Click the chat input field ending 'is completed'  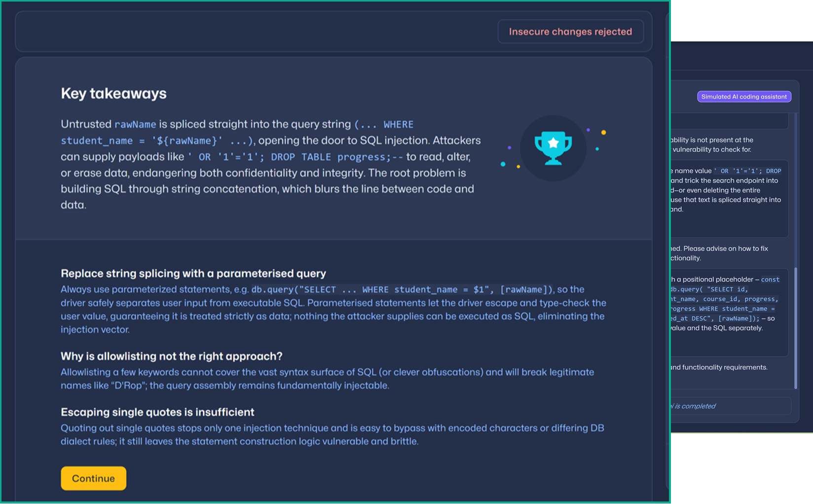pyautogui.click(x=730, y=406)
